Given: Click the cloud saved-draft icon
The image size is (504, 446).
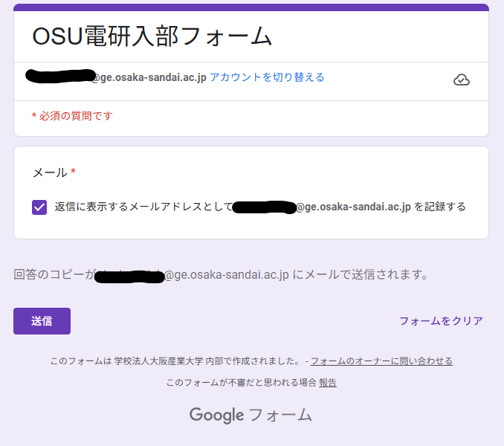Looking at the screenshot, I should (x=461, y=80).
